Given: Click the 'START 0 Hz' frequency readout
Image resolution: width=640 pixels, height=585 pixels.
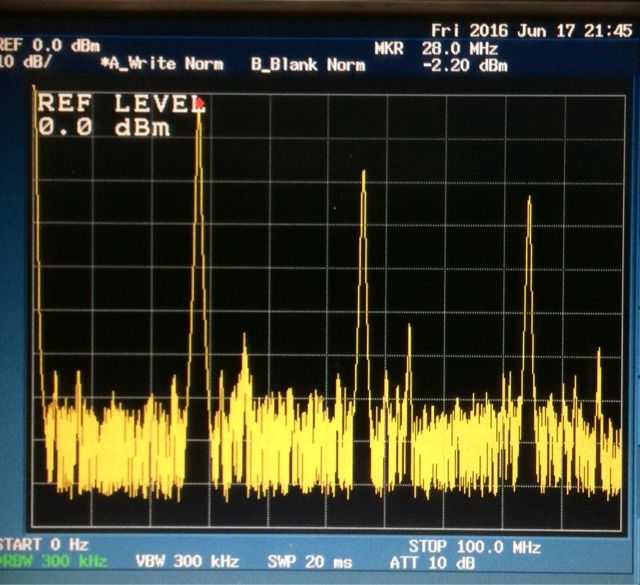Looking at the screenshot, I should tap(44, 545).
